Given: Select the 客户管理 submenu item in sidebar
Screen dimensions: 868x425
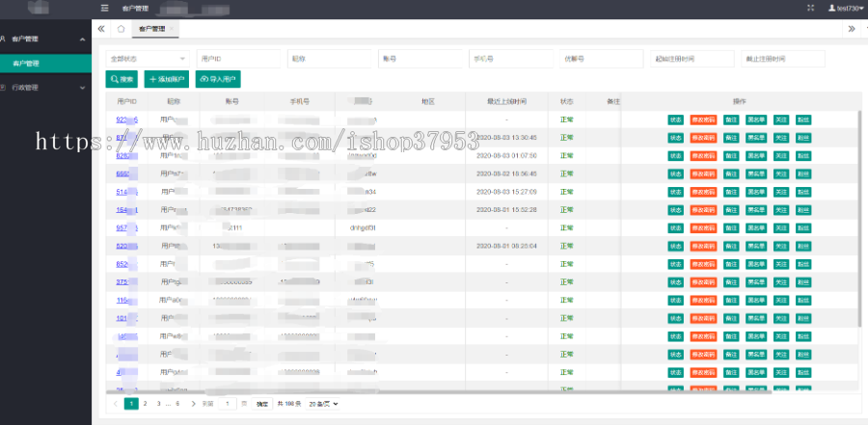Looking at the screenshot, I should pyautogui.click(x=45, y=64).
